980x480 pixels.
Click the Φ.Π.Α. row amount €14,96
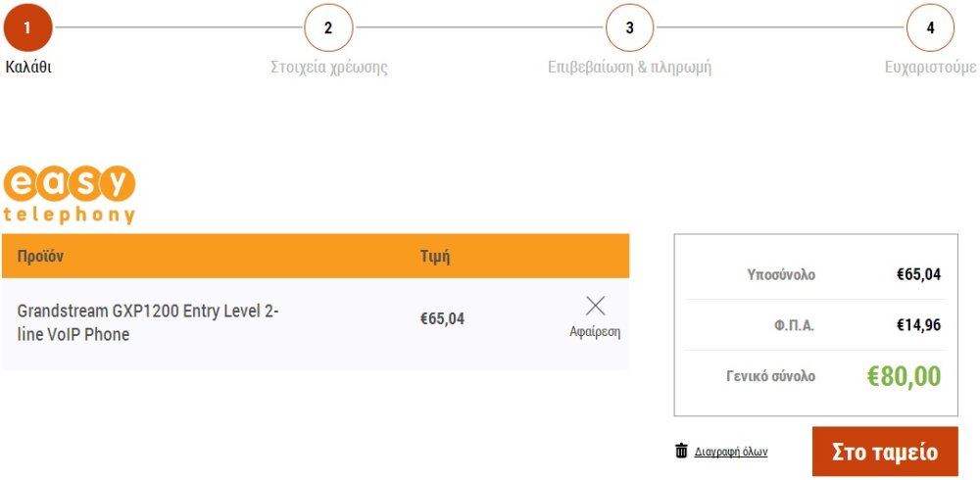point(919,325)
